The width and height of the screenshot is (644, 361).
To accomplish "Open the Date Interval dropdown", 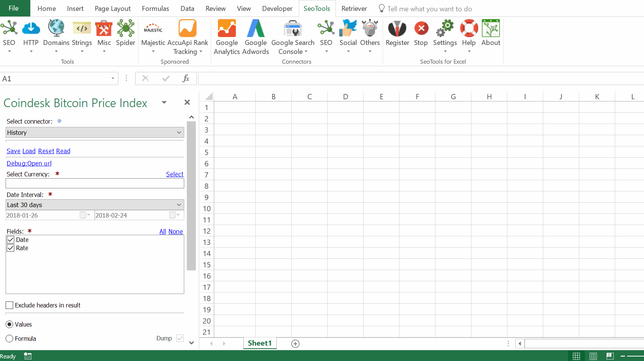I will click(95, 205).
